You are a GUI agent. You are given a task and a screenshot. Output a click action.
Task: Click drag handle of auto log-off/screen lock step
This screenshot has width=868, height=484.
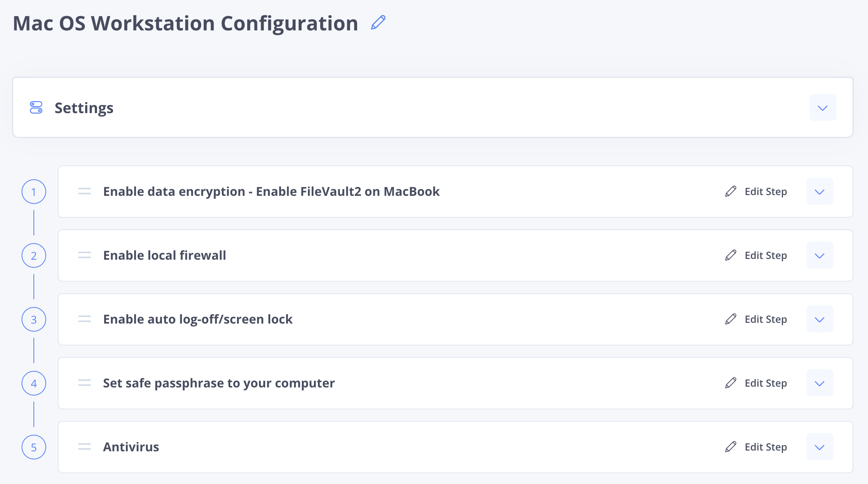pyautogui.click(x=85, y=319)
